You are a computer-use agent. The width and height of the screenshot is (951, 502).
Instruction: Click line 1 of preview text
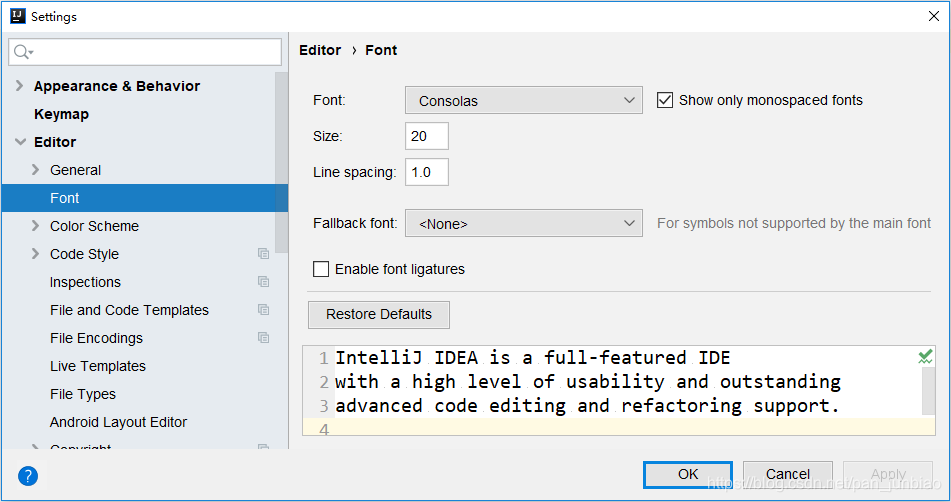click(x=533, y=358)
